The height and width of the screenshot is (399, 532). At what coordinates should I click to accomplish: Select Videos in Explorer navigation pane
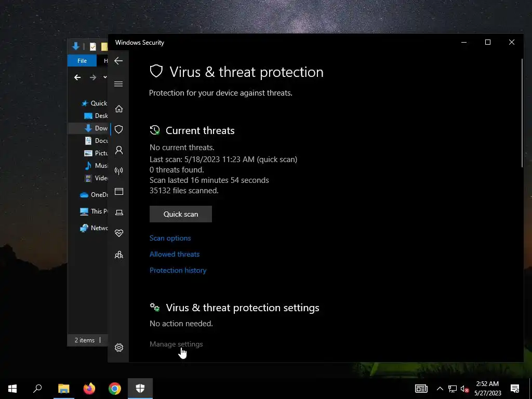[96, 178]
